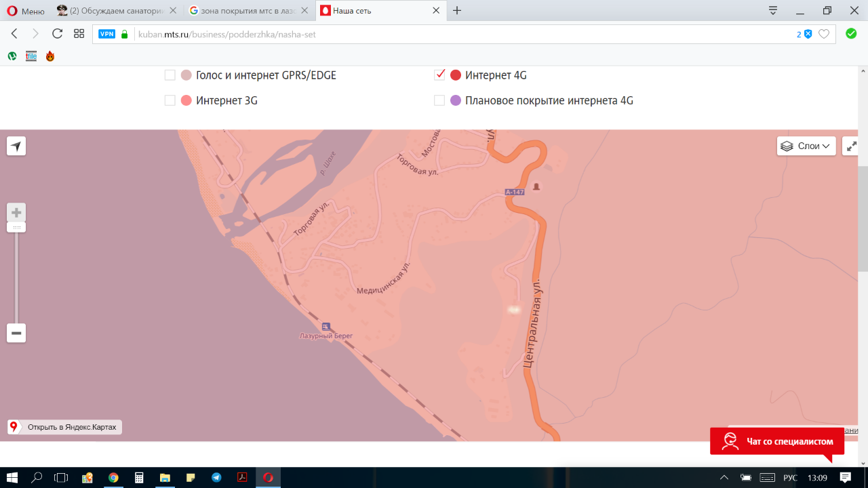Open the browser speed dial grid
The width and height of the screenshot is (868, 488).
click(x=79, y=34)
